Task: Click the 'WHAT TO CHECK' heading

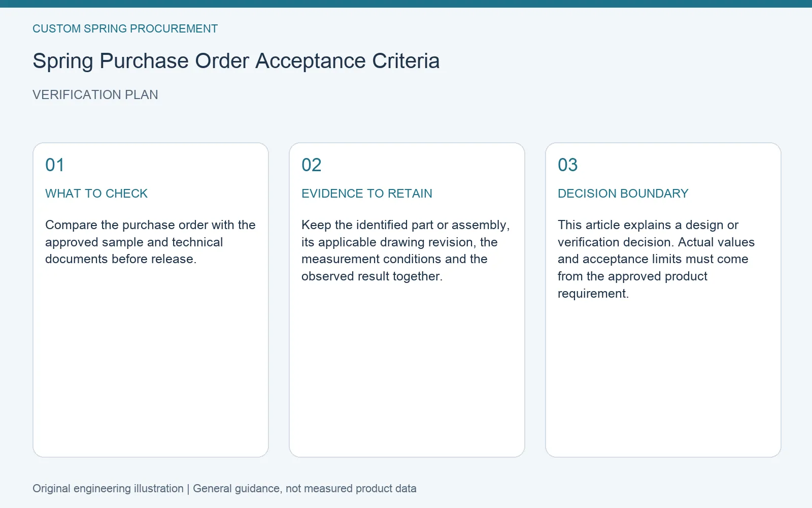Action: coord(96,194)
